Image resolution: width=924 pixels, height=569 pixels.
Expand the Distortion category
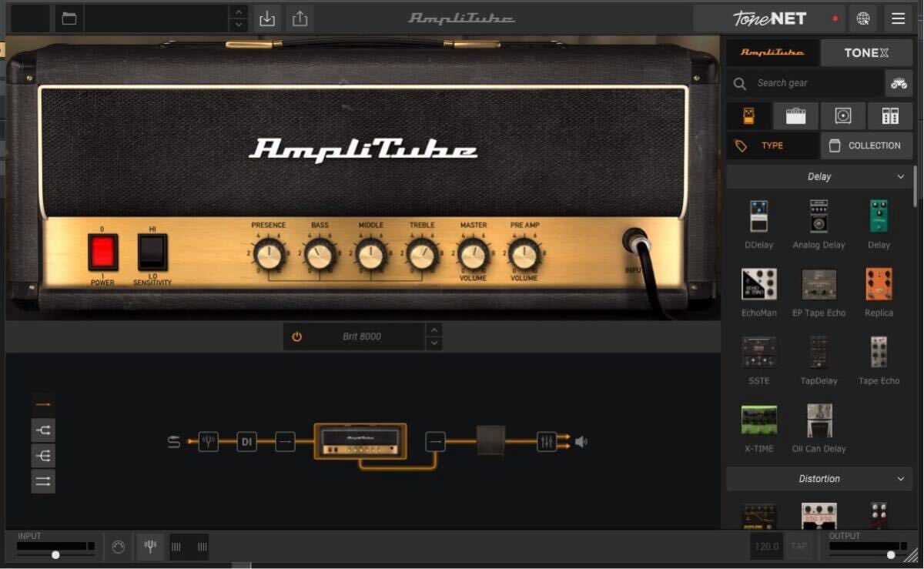pos(899,478)
